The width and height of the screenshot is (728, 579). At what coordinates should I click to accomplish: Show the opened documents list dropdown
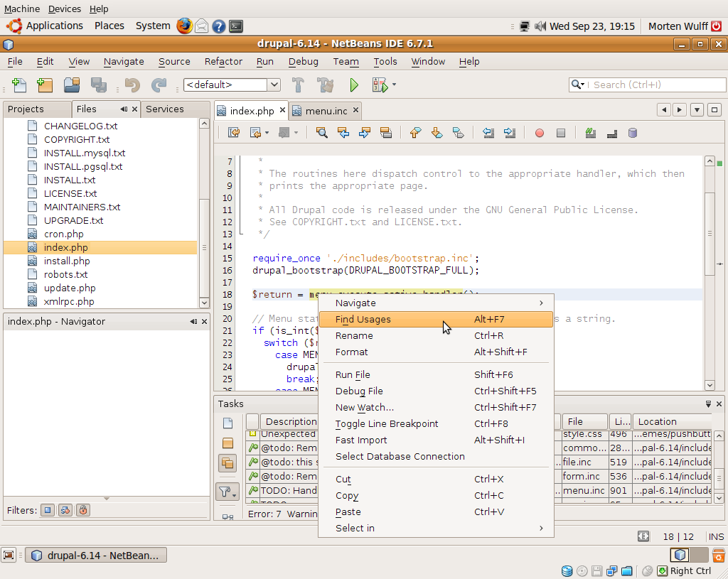click(697, 110)
